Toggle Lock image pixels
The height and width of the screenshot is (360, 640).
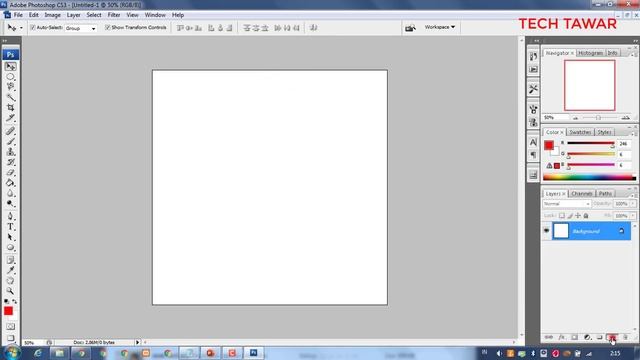coord(570,216)
